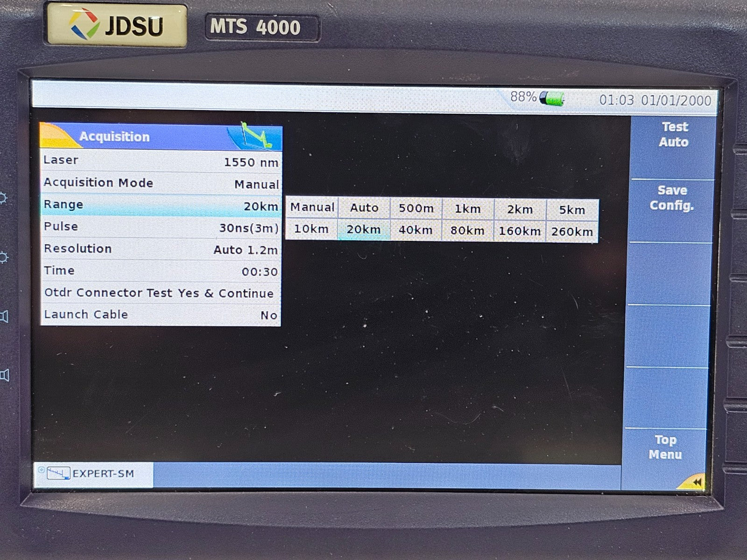Select the Range row in Acquisition
This screenshot has height=560, width=747.
(161, 205)
